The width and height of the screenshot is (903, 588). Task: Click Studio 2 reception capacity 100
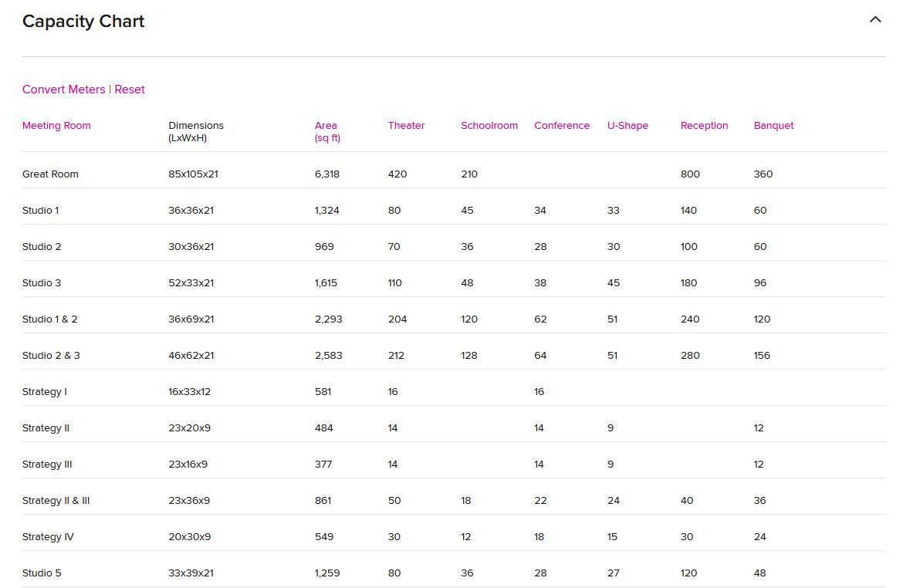point(688,246)
